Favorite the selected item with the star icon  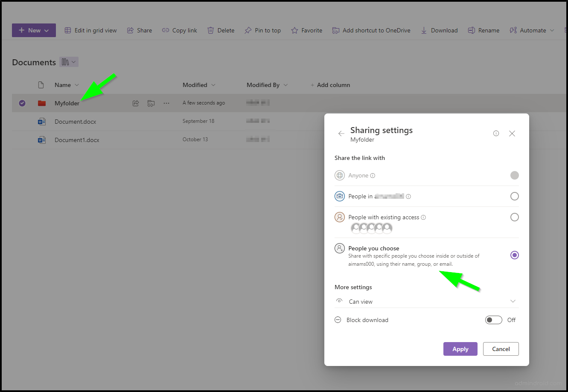(x=306, y=30)
